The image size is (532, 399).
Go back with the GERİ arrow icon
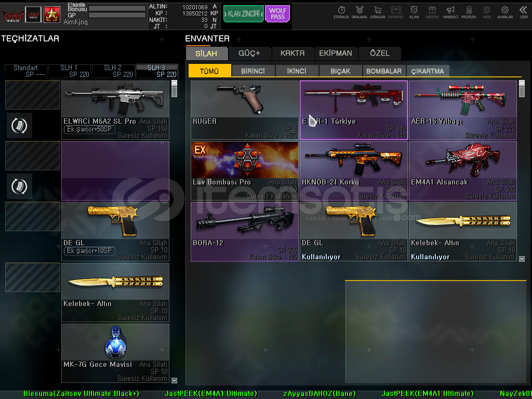tap(524, 12)
